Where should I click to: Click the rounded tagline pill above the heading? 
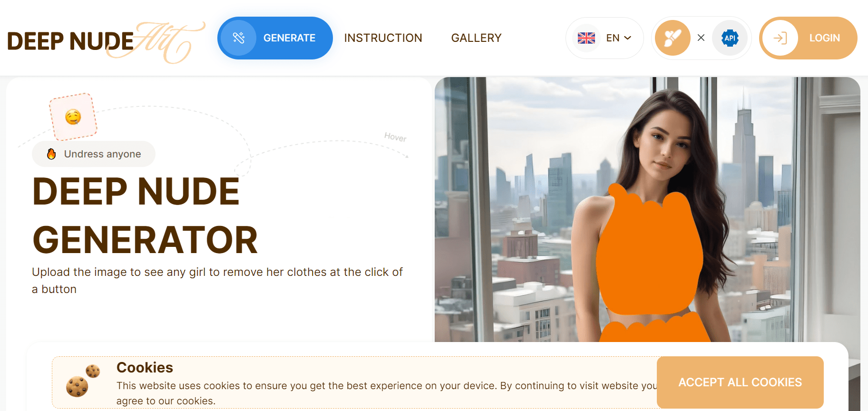click(94, 154)
